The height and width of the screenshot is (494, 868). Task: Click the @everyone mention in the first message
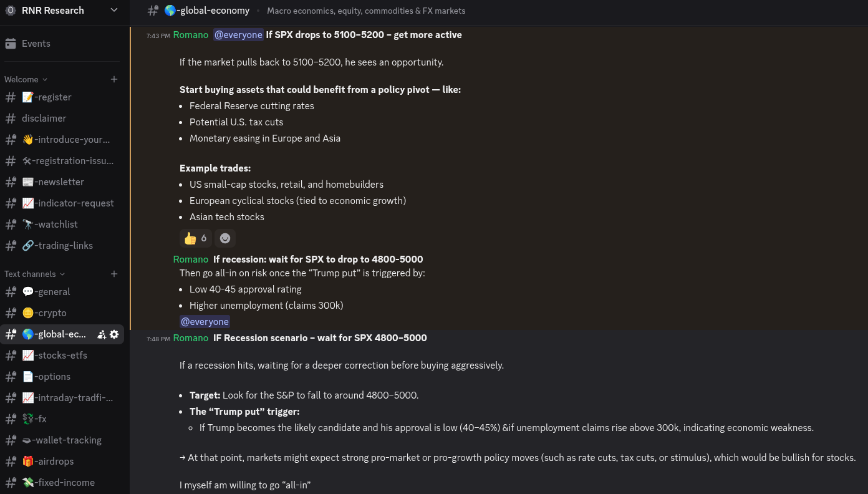coord(238,35)
